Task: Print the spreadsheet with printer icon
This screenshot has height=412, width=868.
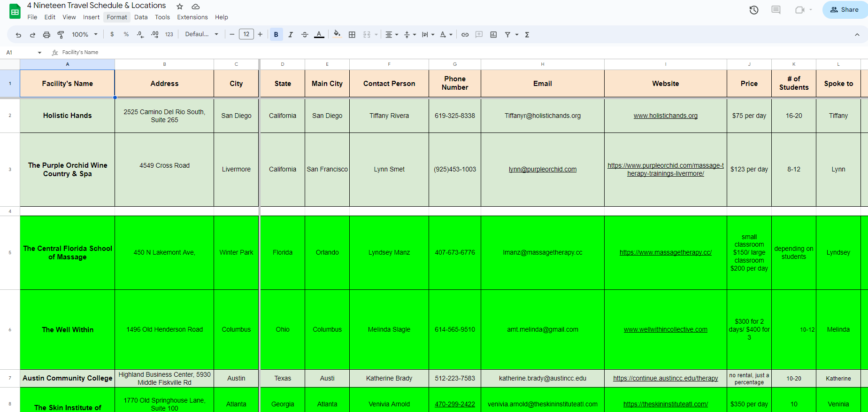Action: click(x=46, y=35)
